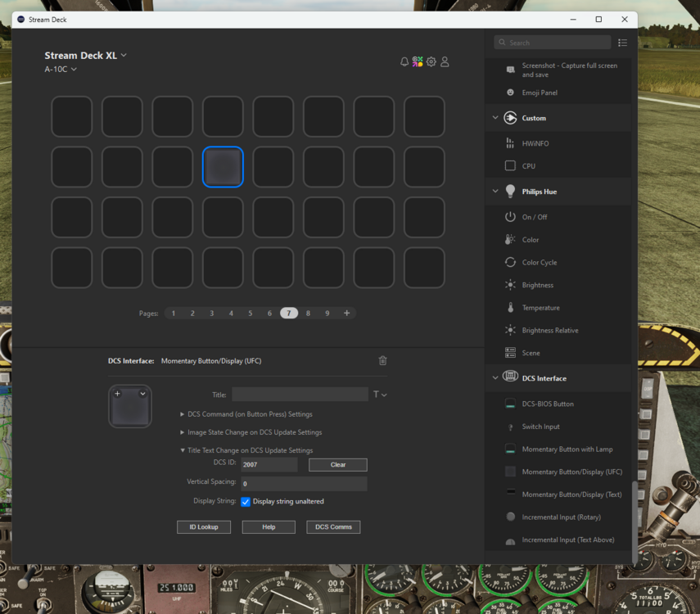This screenshot has height=614, width=700.
Task: Click the ID Lookup button
Action: point(204,527)
